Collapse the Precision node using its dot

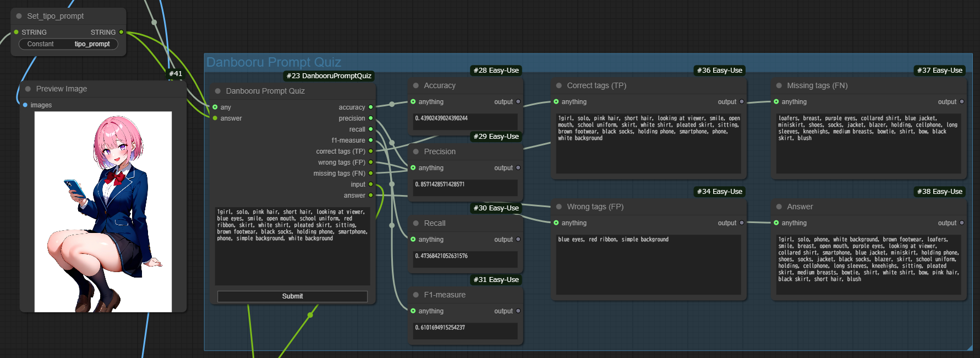click(416, 151)
